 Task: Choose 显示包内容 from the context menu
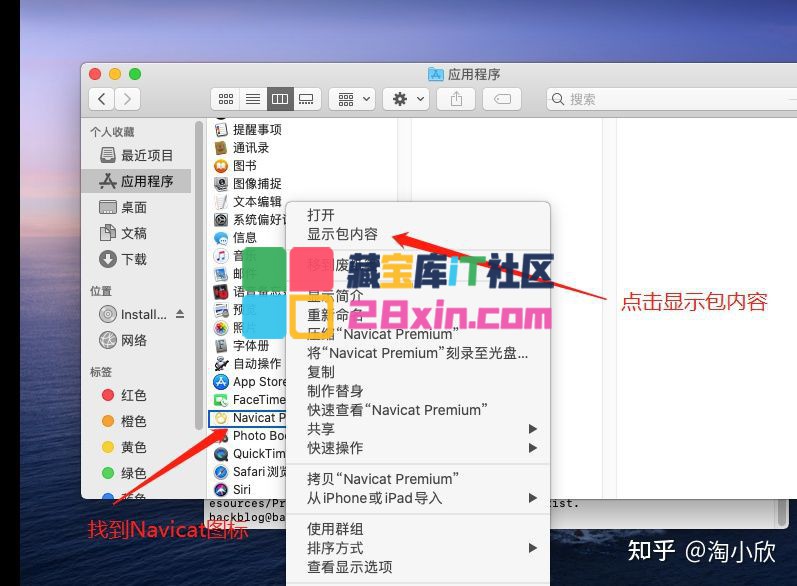(x=418, y=234)
